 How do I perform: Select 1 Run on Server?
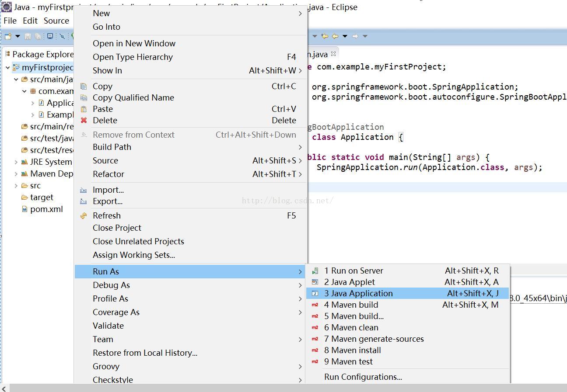pyautogui.click(x=408, y=271)
